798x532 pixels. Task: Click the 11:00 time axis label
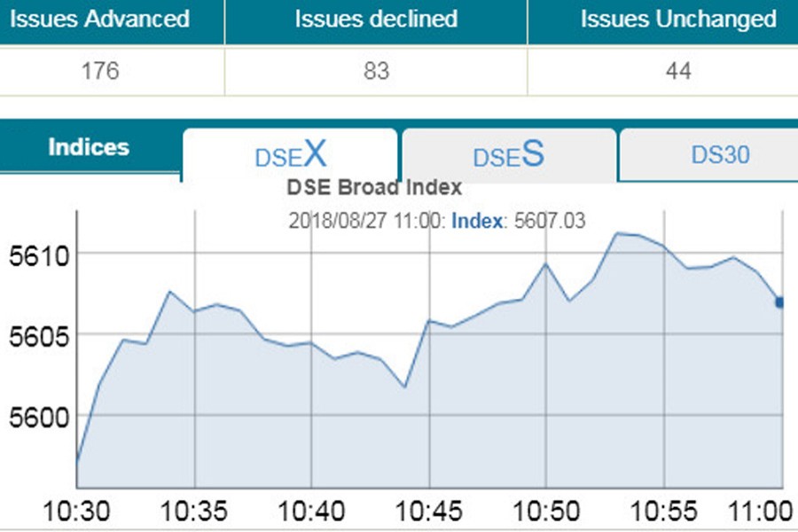[763, 512]
